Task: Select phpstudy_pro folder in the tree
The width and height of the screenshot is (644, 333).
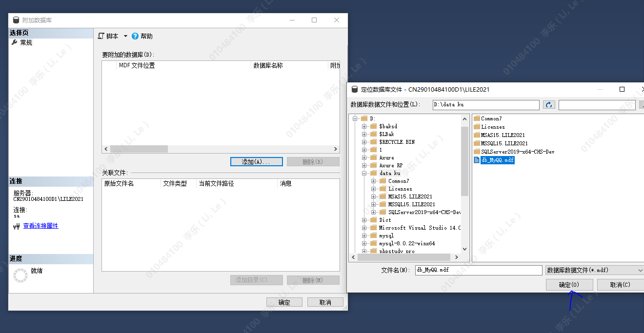Action: click(397, 251)
